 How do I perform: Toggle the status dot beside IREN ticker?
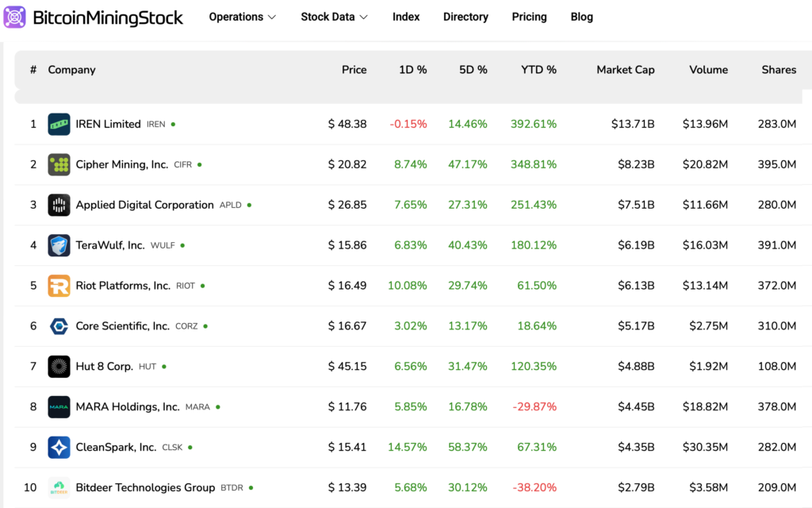click(171, 124)
